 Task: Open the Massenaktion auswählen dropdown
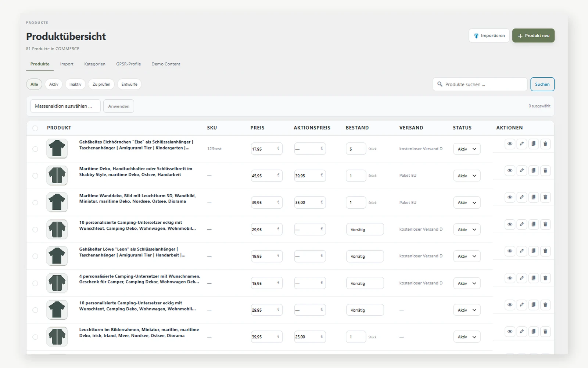(x=65, y=106)
